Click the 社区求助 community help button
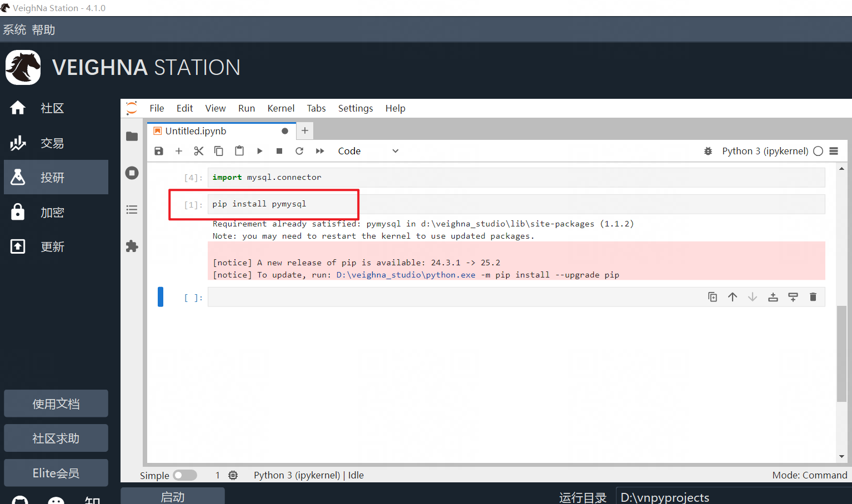The height and width of the screenshot is (504, 852). tap(56, 438)
